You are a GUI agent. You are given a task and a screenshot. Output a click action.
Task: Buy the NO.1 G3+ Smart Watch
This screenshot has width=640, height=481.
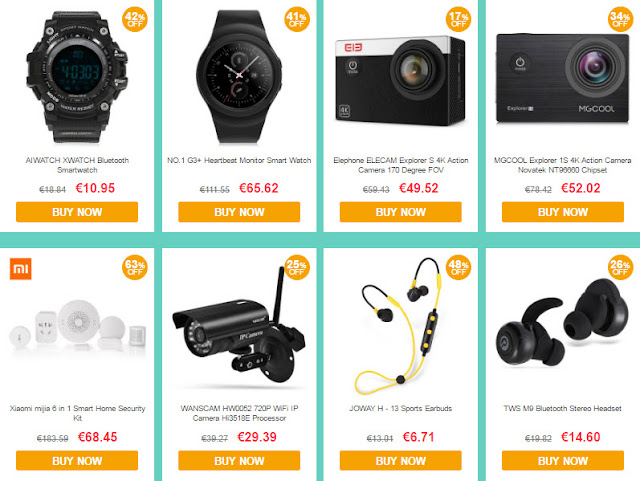[239, 212]
